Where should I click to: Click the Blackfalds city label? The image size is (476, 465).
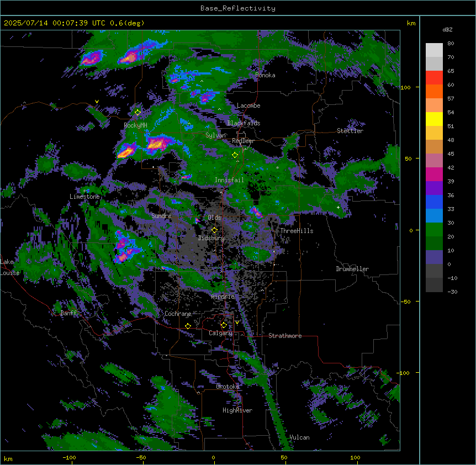pyautogui.click(x=244, y=123)
